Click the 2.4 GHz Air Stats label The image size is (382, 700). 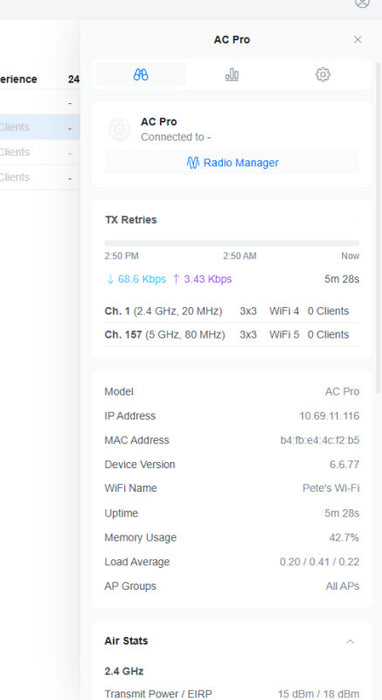124,671
